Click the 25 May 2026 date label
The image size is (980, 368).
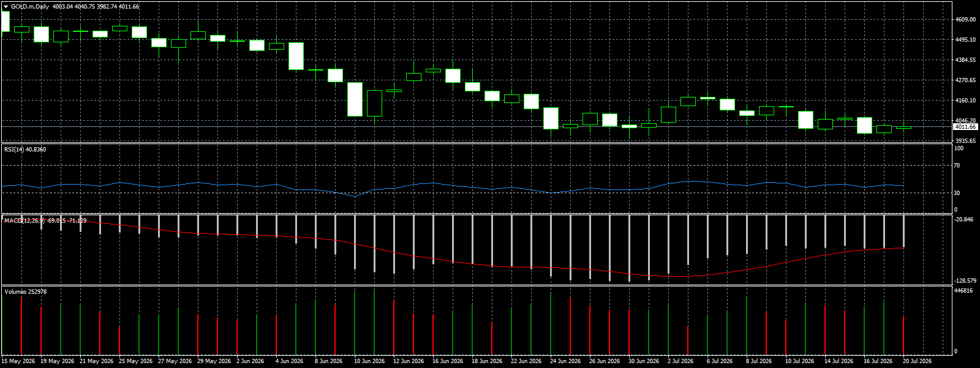[x=136, y=361]
